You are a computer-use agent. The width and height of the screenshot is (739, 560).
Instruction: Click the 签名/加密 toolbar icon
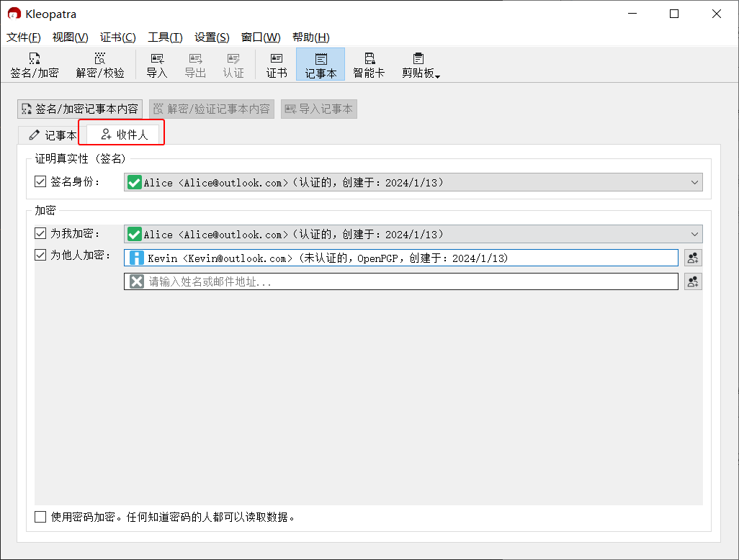pos(35,65)
